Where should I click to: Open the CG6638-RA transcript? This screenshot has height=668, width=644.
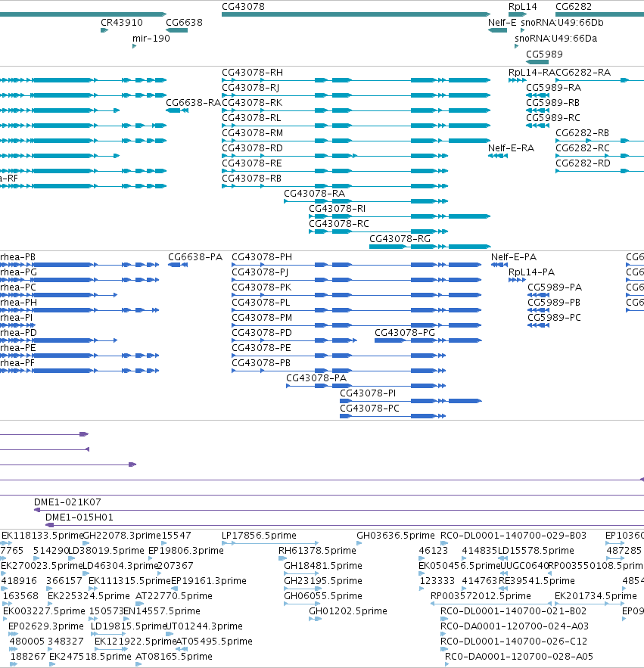coord(193,102)
